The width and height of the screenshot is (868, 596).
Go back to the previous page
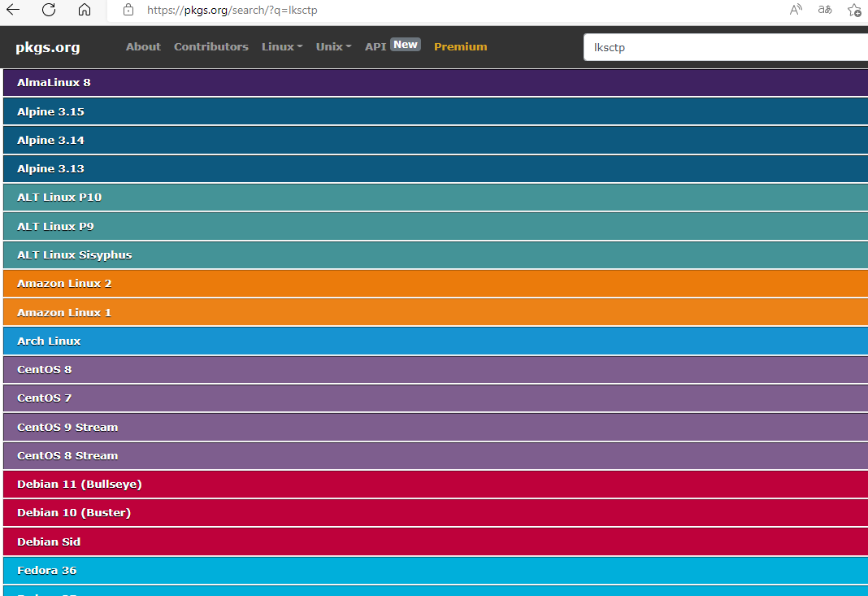click(x=13, y=10)
